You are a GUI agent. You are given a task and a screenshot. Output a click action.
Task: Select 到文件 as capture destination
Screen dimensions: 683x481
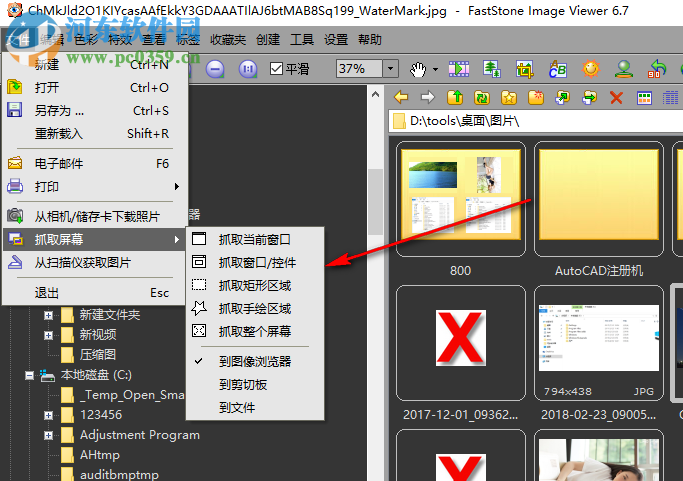tap(255, 408)
